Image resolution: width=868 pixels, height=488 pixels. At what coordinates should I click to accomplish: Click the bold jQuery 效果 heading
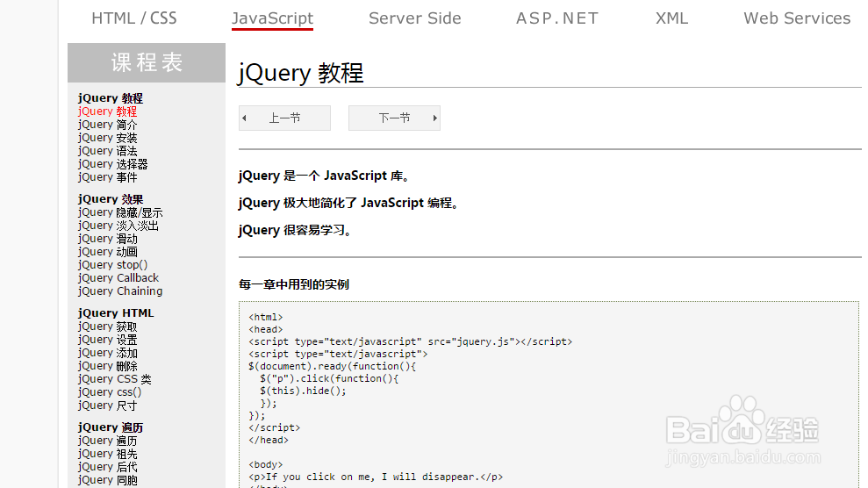[111, 199]
